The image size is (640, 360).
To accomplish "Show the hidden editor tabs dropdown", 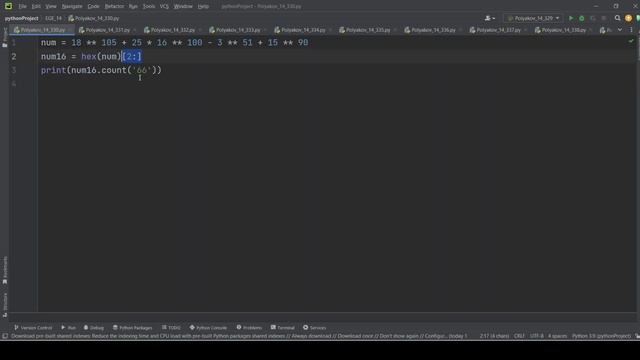I will [x=620, y=30].
